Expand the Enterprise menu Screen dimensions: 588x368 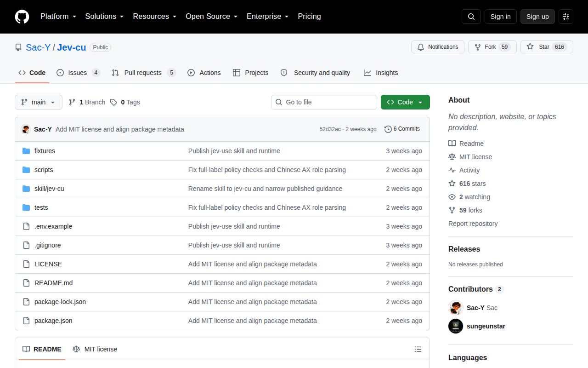click(267, 17)
